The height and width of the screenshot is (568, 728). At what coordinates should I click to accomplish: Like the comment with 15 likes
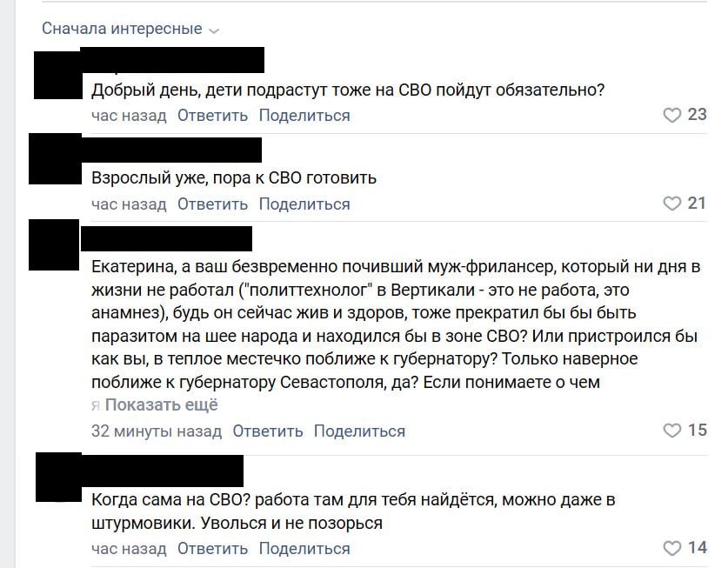[671, 431]
